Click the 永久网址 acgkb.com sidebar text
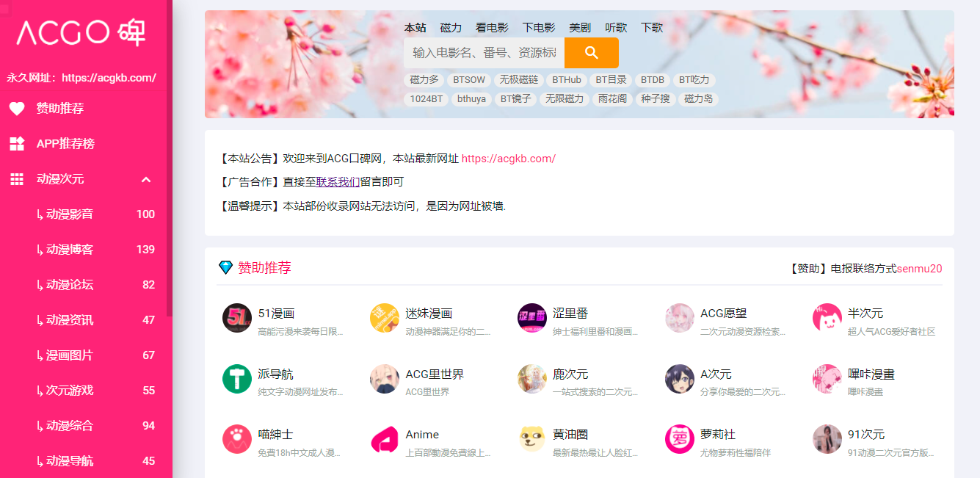Screen dimensions: 980x478 coord(81,78)
